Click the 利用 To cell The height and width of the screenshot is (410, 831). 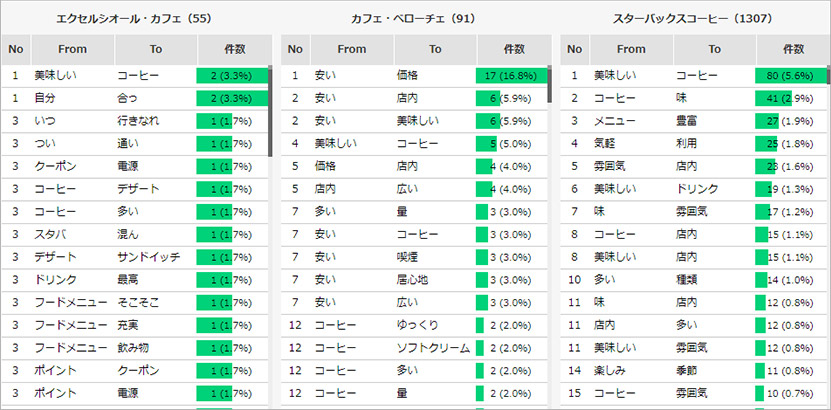tap(686, 144)
